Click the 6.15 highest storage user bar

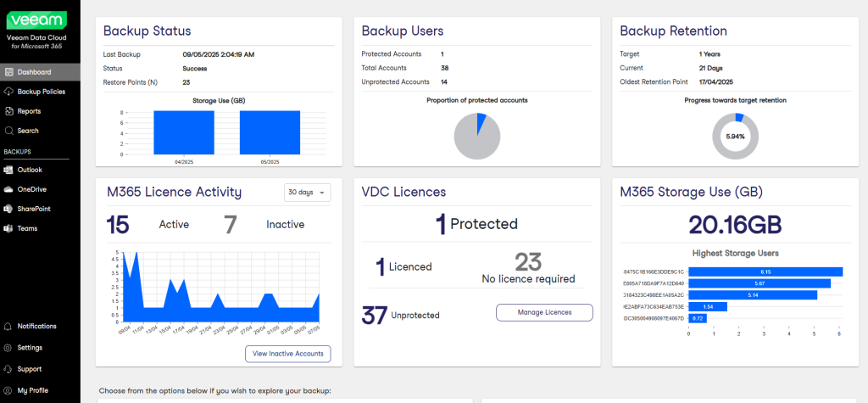click(x=765, y=271)
